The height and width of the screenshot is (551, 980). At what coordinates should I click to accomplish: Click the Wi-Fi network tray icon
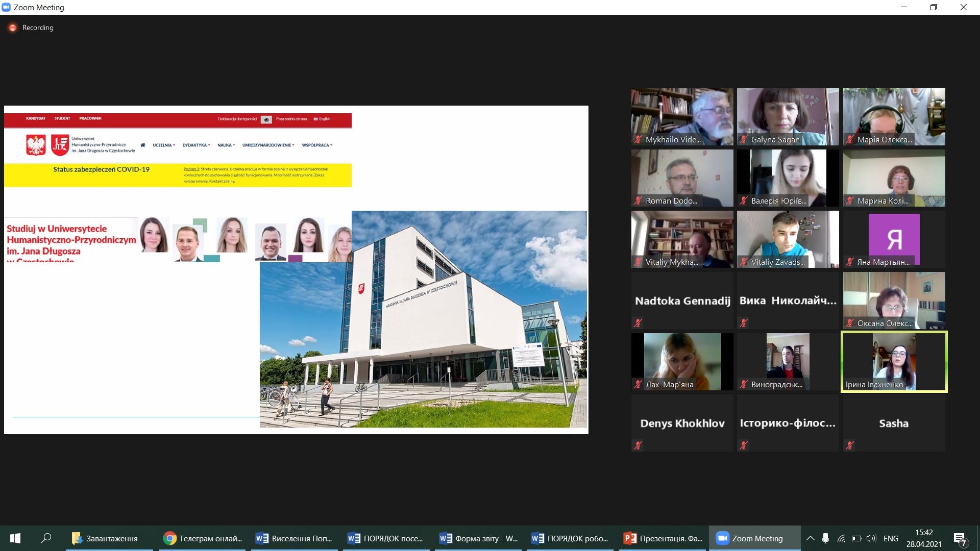tap(841, 538)
